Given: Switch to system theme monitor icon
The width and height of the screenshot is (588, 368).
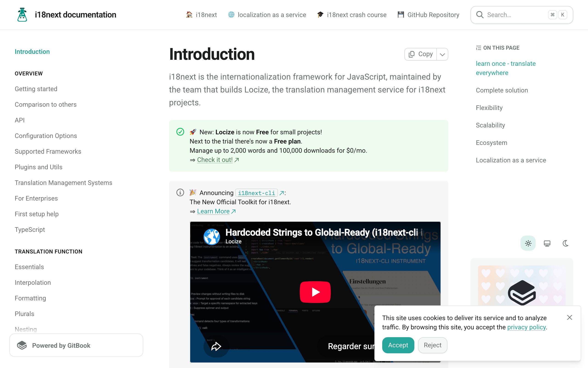Looking at the screenshot, I should tap(547, 243).
